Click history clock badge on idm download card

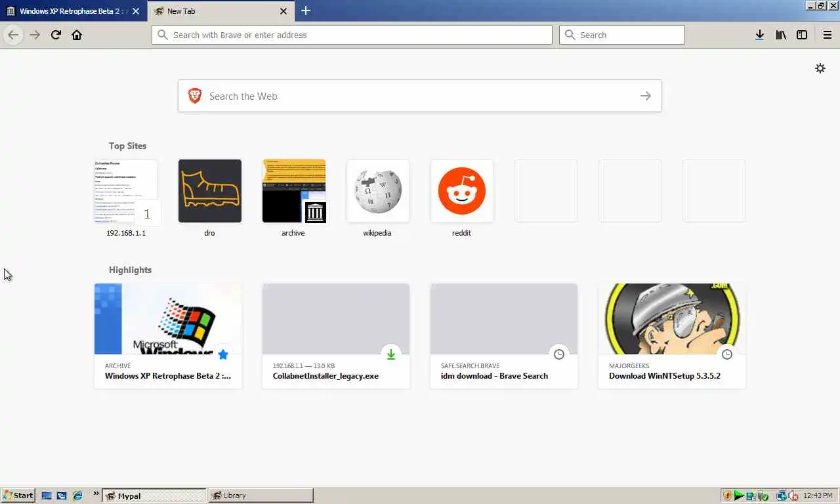559,354
